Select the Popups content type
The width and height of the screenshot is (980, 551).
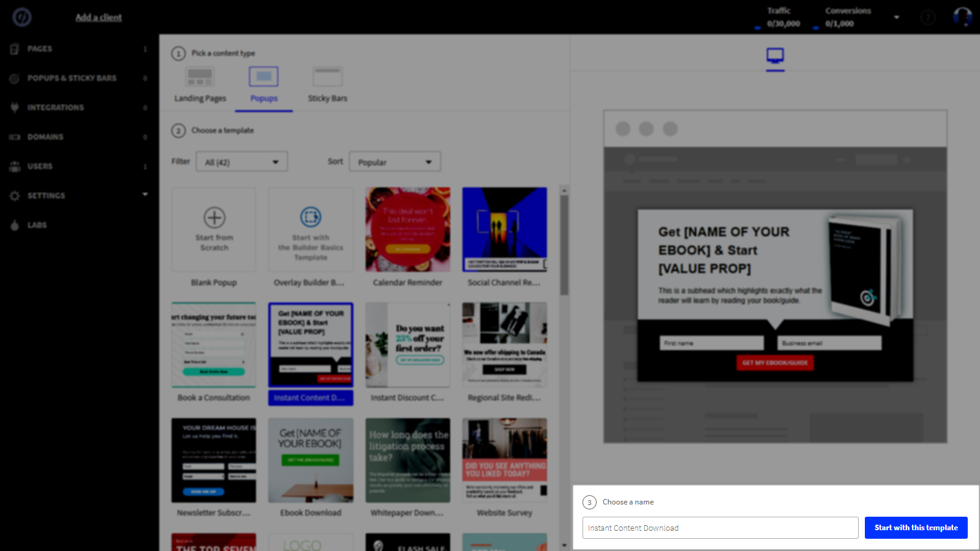click(x=264, y=86)
